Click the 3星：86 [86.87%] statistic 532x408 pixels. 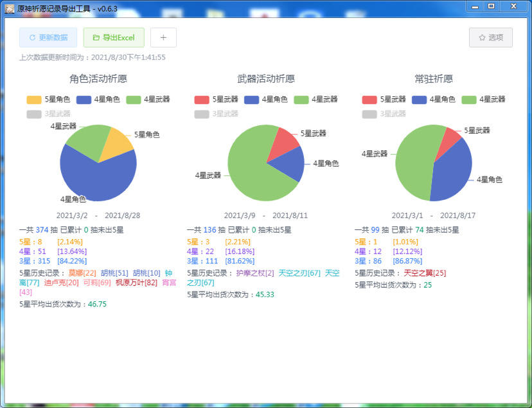pyautogui.click(x=389, y=261)
